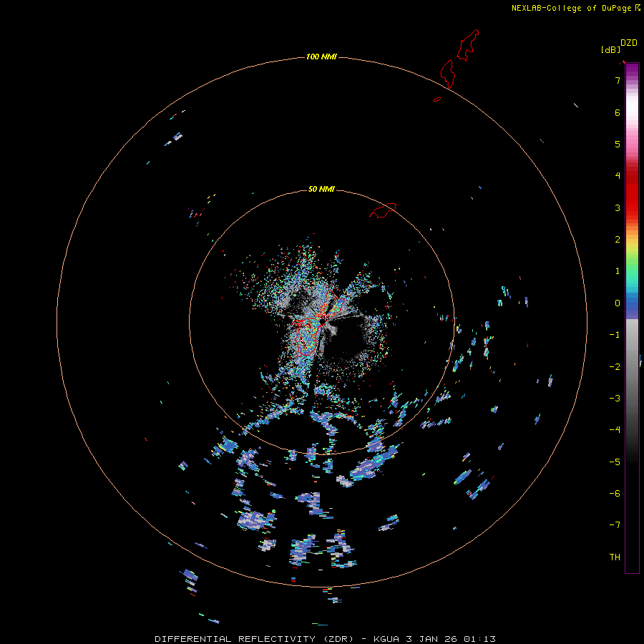Viewport: 644px width, 644px height.
Task: Click the red island outline near the 50 NMI ring
Action: point(383,210)
